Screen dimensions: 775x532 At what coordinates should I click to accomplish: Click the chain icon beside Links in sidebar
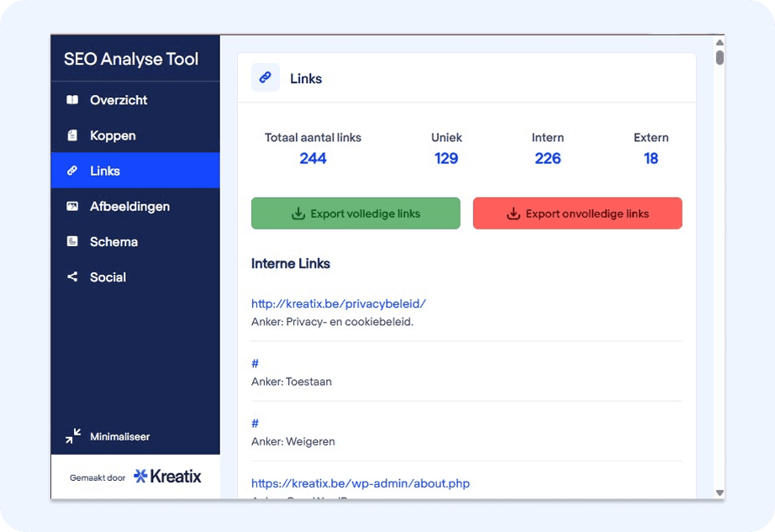point(72,171)
